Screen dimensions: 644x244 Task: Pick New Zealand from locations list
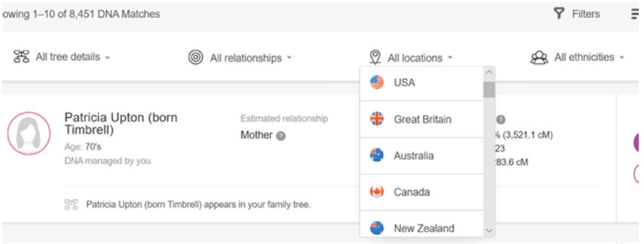(423, 228)
